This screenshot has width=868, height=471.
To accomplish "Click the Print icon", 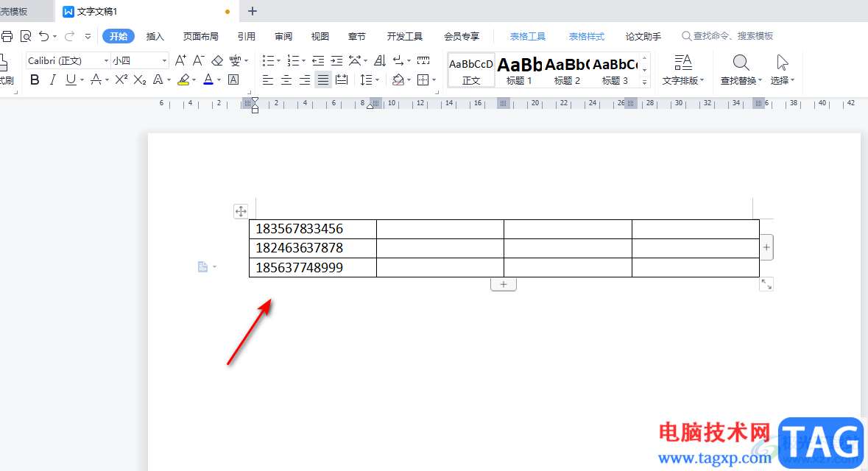I will 7,37.
